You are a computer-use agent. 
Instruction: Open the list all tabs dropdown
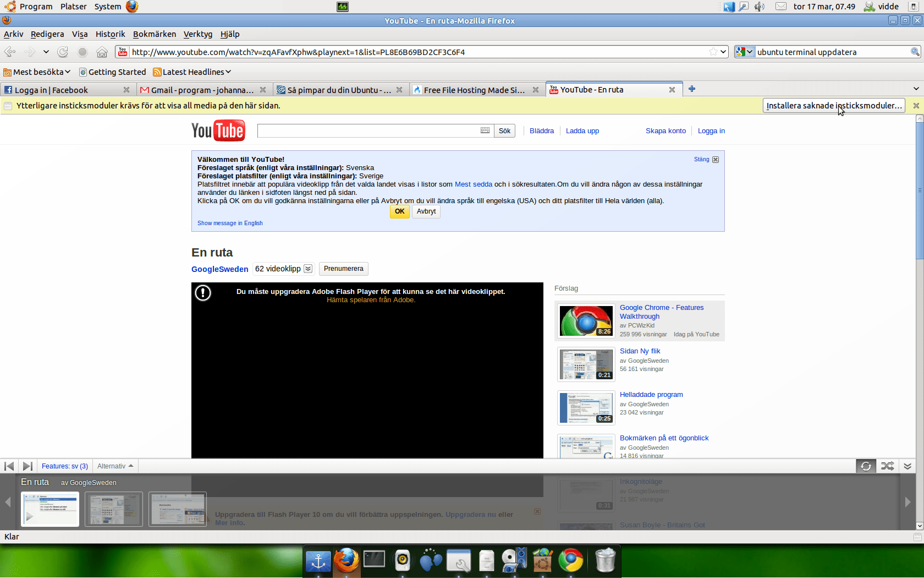click(x=916, y=89)
